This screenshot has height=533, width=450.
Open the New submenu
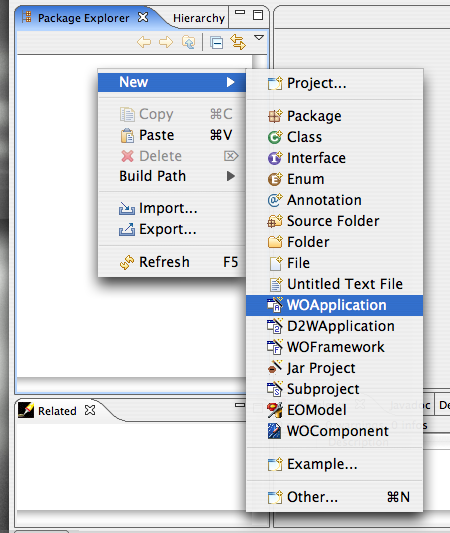pyautogui.click(x=172, y=82)
